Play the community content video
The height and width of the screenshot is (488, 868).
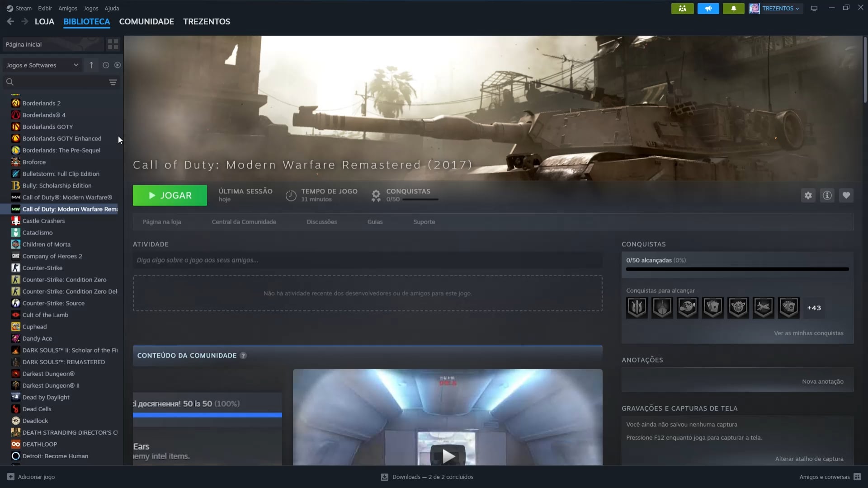(x=448, y=455)
